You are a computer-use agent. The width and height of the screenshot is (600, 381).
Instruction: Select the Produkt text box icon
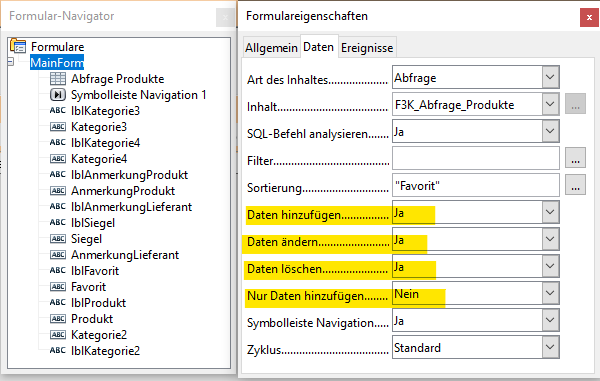tap(58, 319)
